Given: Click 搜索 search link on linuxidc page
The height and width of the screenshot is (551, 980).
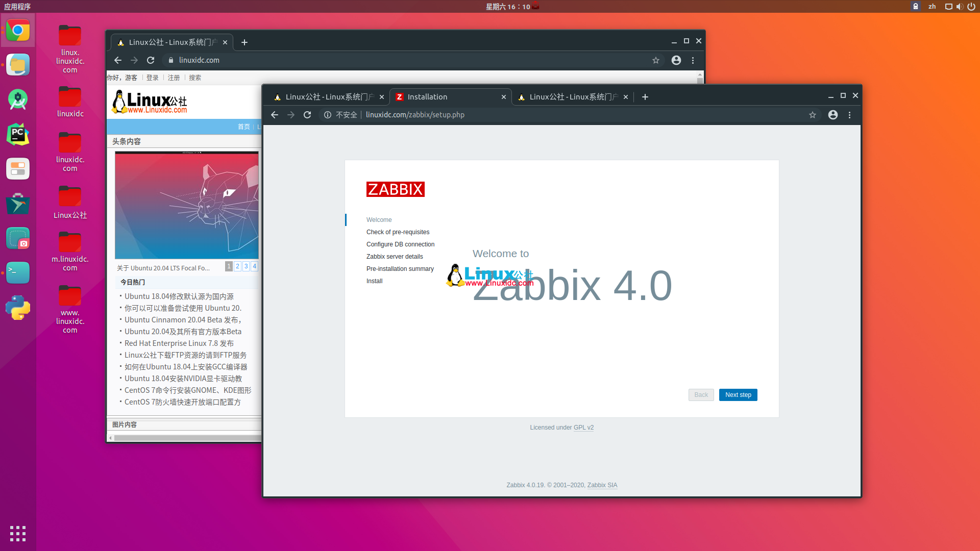Looking at the screenshot, I should point(195,78).
